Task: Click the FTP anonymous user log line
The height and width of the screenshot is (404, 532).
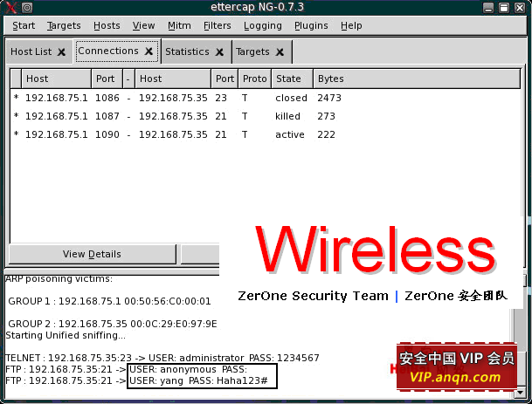Action: [x=126, y=369]
